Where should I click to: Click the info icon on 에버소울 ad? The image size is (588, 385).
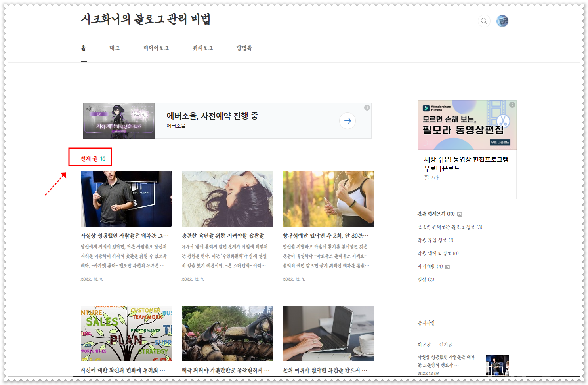[x=367, y=108]
